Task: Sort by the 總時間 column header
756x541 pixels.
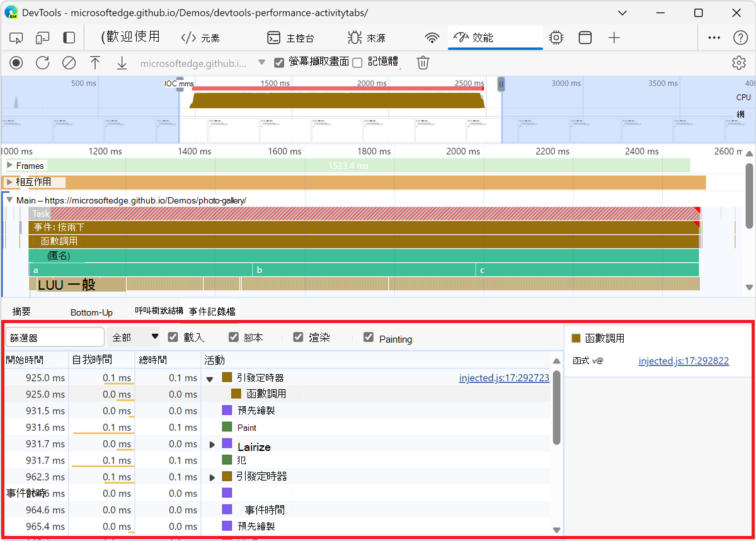Action: pyautogui.click(x=168, y=360)
